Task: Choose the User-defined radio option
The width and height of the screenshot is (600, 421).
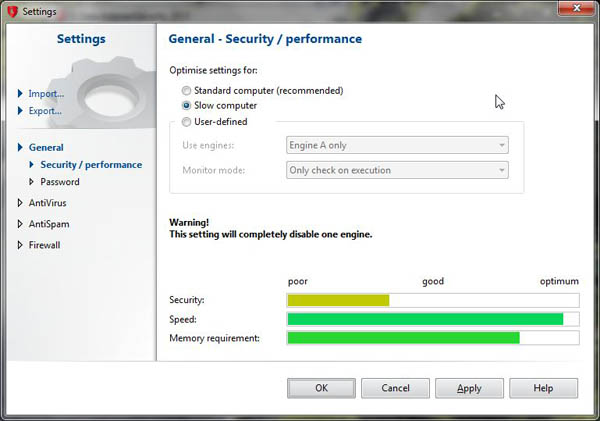Action: pos(186,122)
